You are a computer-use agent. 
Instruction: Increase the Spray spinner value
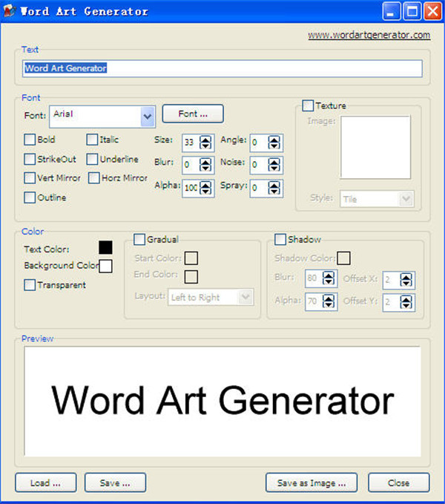274,184
